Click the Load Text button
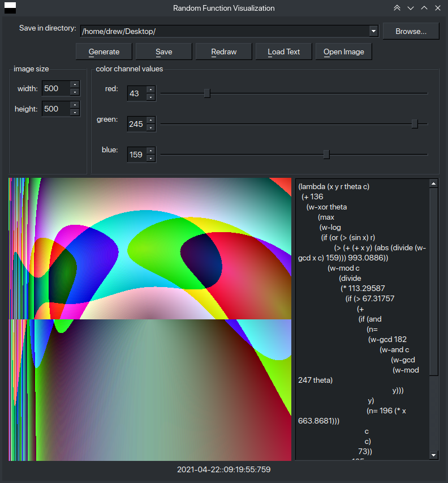This screenshot has height=483, width=448. click(284, 52)
